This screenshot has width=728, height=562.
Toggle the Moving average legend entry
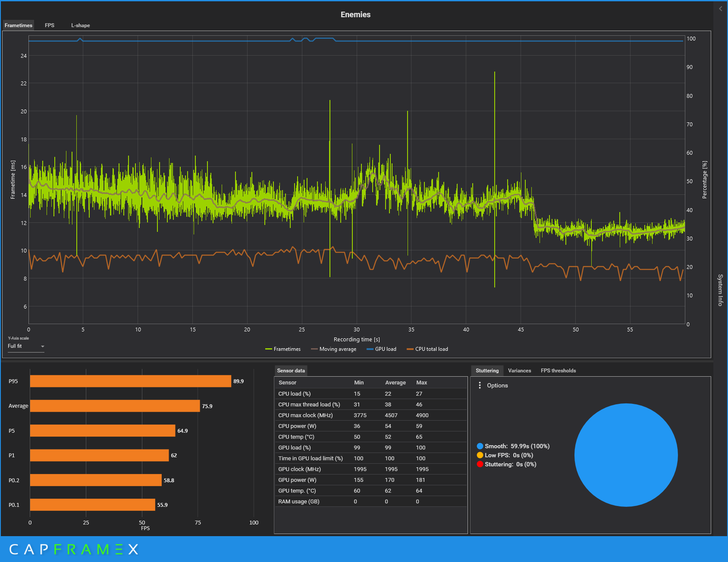[334, 349]
